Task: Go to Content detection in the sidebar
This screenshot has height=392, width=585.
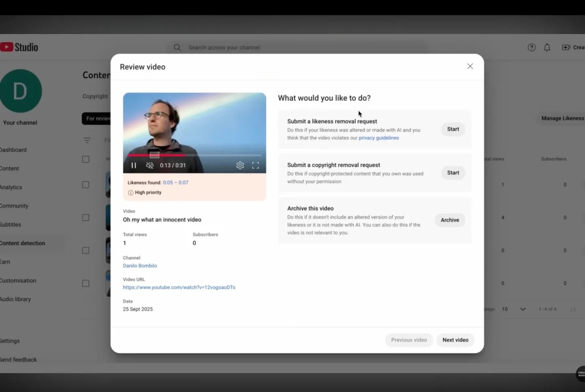Action: (22, 243)
